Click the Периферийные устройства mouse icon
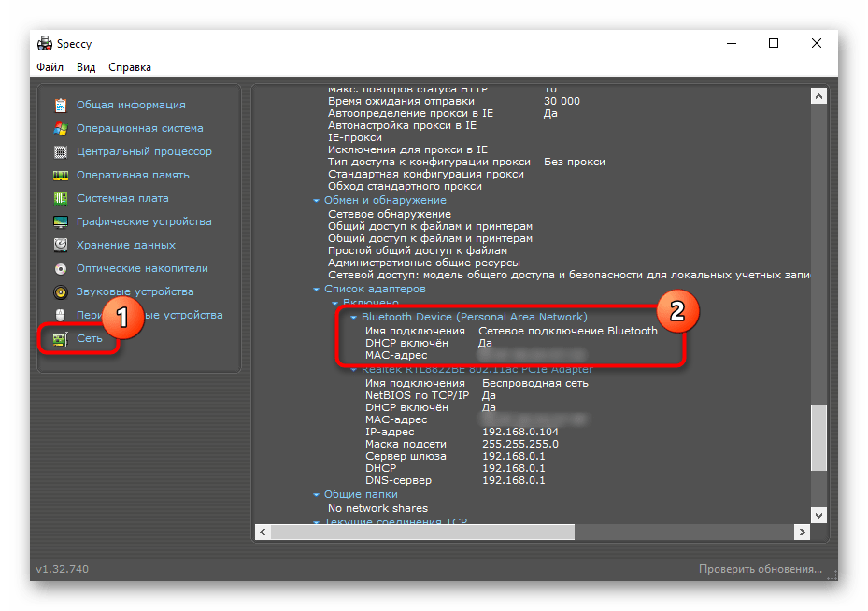The width and height of the screenshot is (868, 611). pyautogui.click(x=61, y=315)
